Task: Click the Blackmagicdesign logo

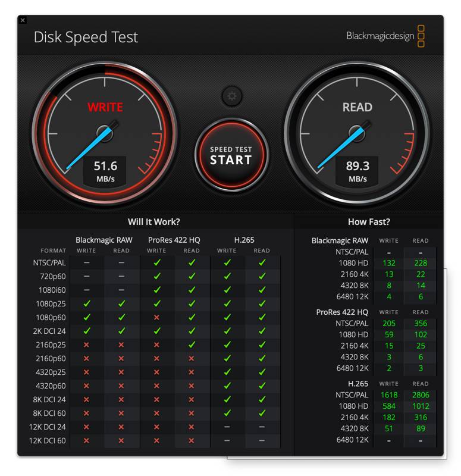Action: (385, 36)
